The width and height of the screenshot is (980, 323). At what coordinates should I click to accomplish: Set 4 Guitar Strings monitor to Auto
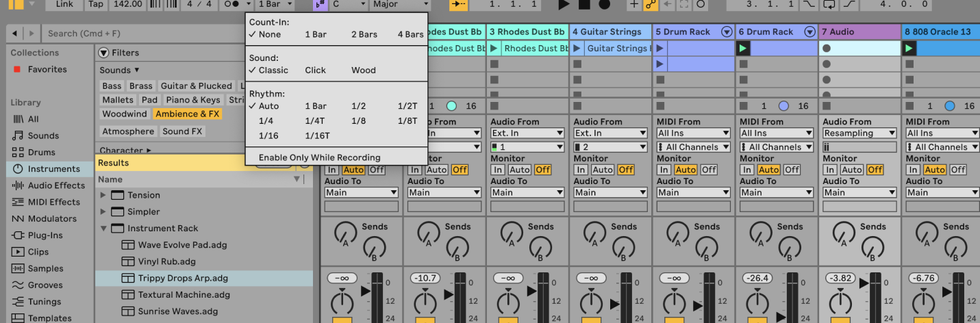(x=603, y=170)
